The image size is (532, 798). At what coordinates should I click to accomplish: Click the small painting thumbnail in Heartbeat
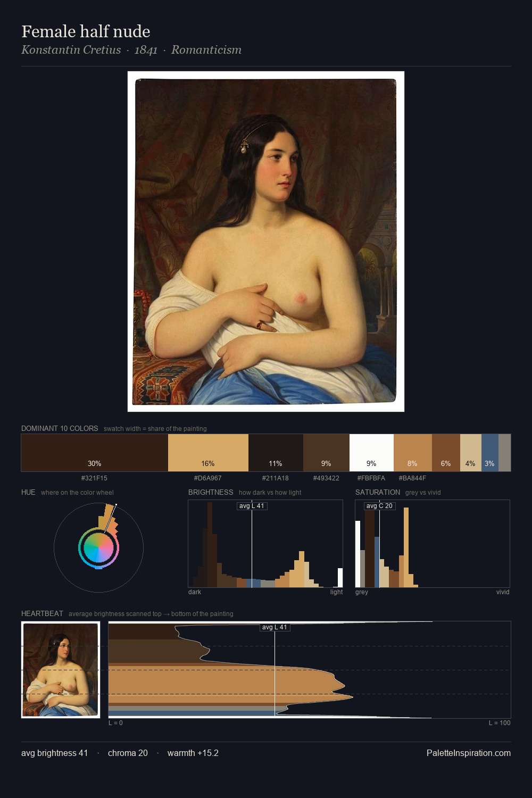[x=61, y=670]
